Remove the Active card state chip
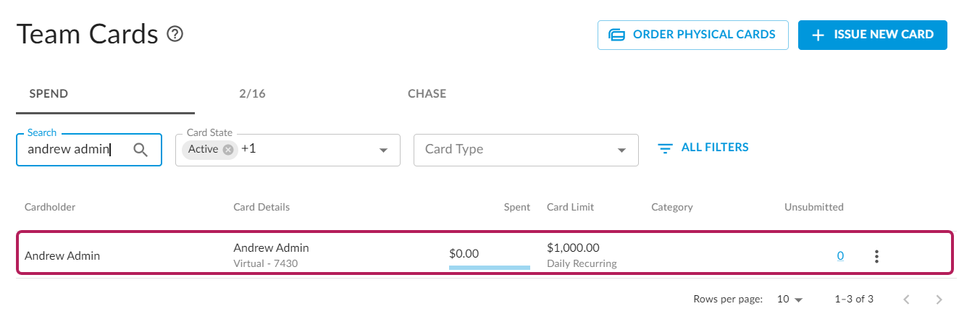980x335 pixels. [228, 149]
